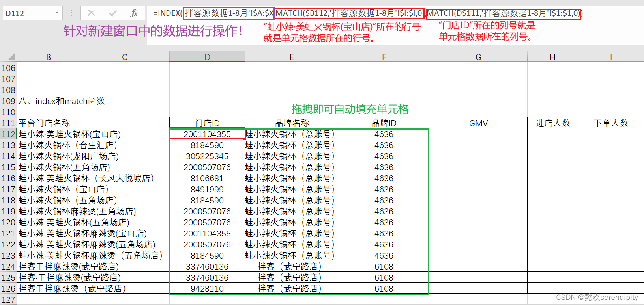Select column C header
The image size is (644, 305).
(125, 57)
